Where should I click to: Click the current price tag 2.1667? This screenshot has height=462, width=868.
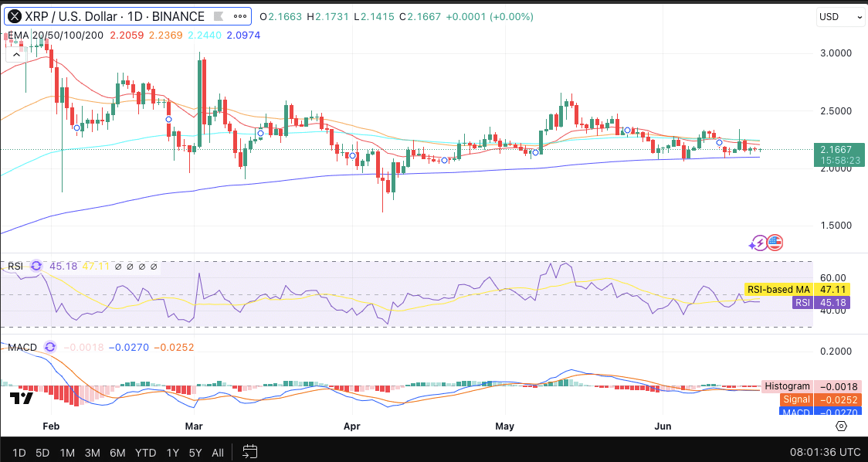(839, 155)
